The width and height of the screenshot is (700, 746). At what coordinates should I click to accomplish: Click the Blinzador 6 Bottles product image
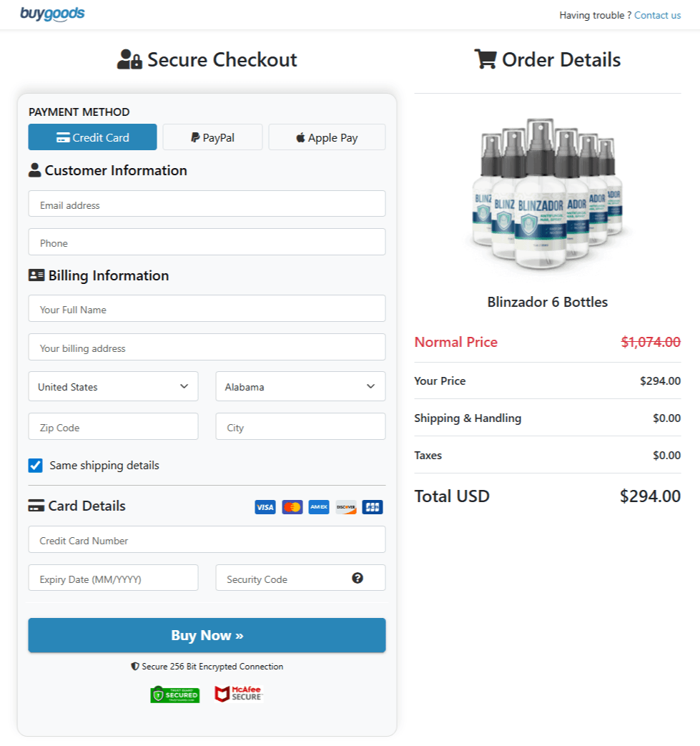coord(547,193)
